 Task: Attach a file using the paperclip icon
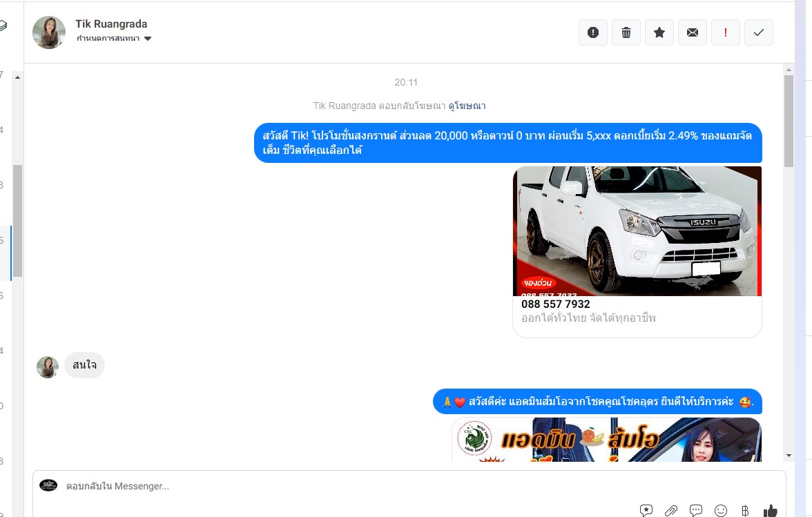[x=671, y=511]
